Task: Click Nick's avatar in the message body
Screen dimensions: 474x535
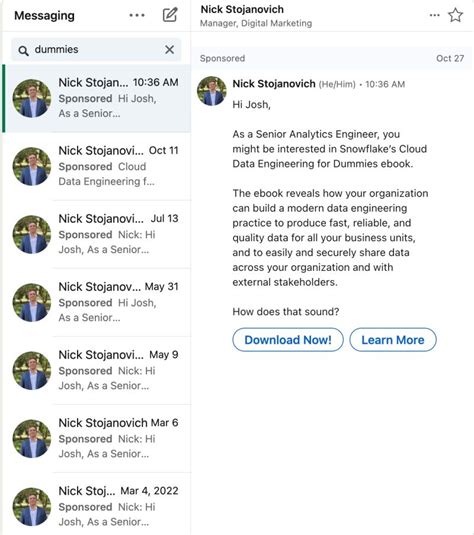Action: tap(212, 91)
